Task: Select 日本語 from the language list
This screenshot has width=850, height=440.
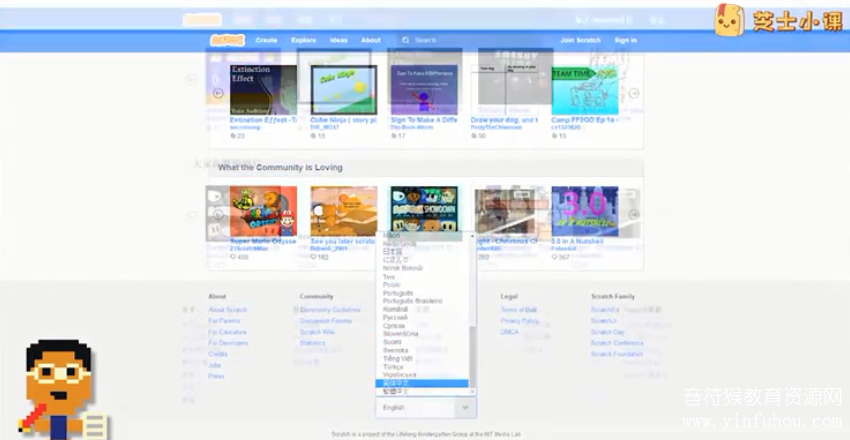Action: (x=422, y=252)
